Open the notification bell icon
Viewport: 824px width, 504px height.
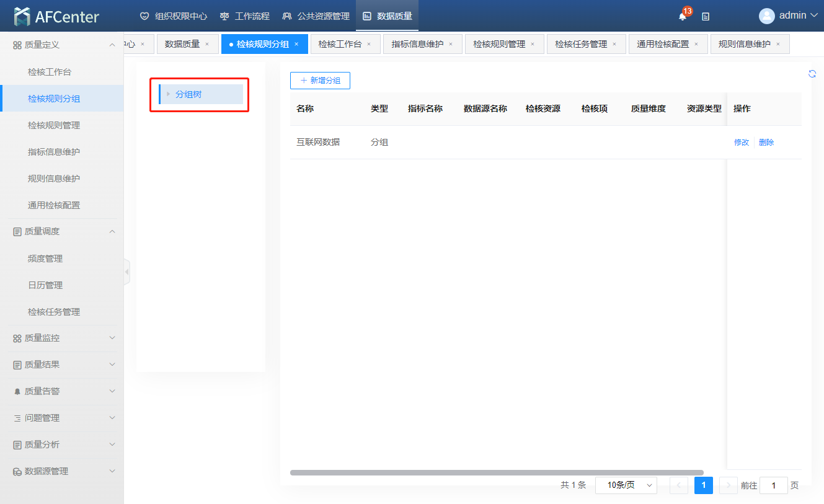(x=683, y=17)
